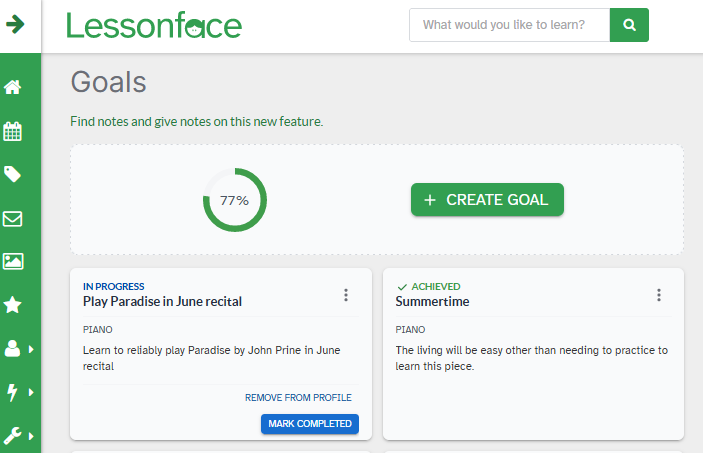Open messages via envelope icon

(14, 218)
